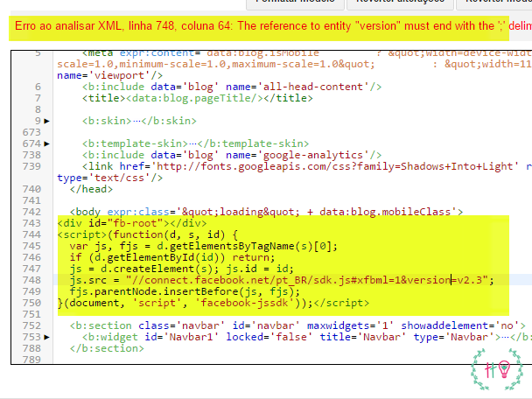
Task: Expand the folded b:template-skin block on line 674
Action: click(47, 143)
